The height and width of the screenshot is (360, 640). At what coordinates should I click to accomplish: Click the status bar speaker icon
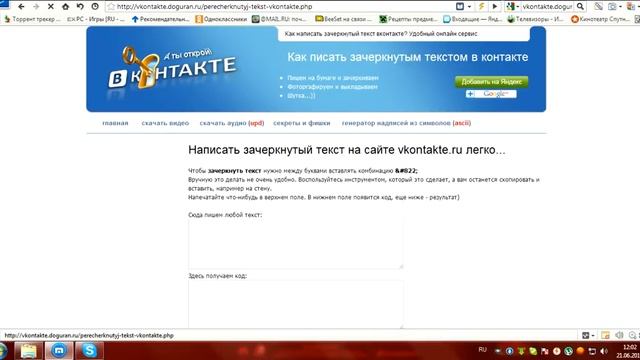pyautogui.click(x=619, y=335)
